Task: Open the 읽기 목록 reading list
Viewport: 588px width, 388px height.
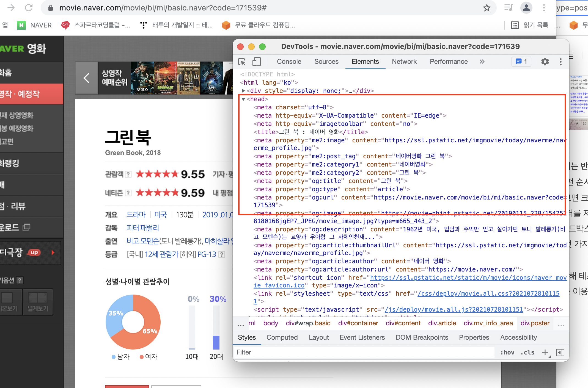Action: coord(529,25)
